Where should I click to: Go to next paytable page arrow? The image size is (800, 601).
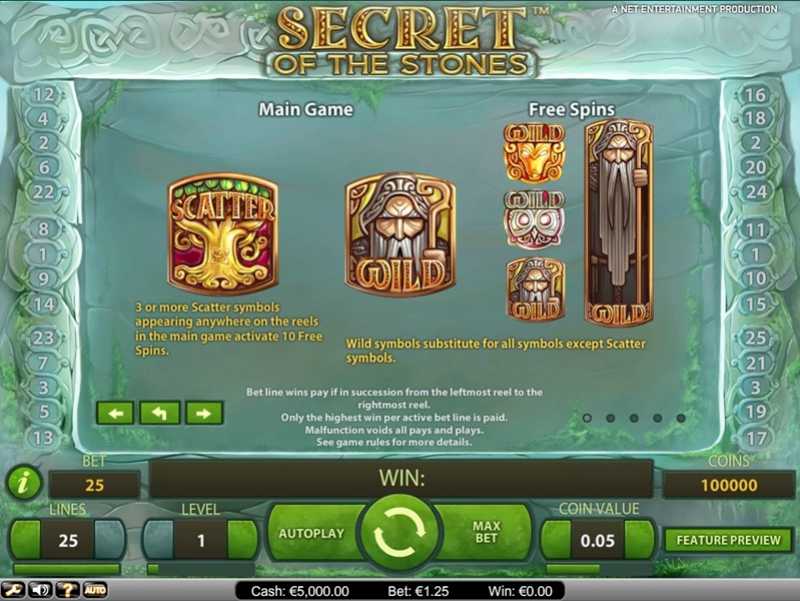pos(205,413)
